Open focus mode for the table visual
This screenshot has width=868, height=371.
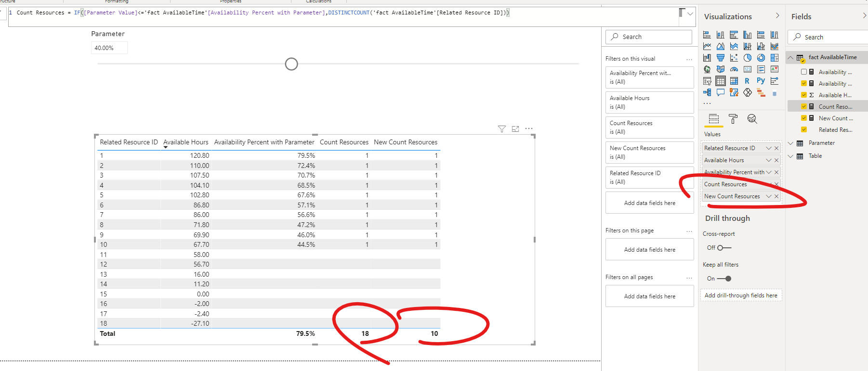pos(515,129)
